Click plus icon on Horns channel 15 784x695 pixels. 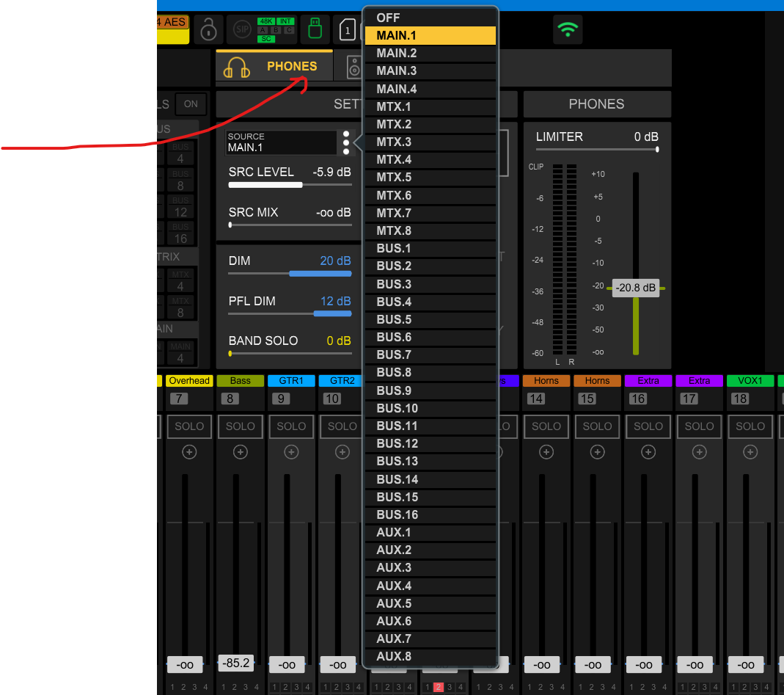597,452
